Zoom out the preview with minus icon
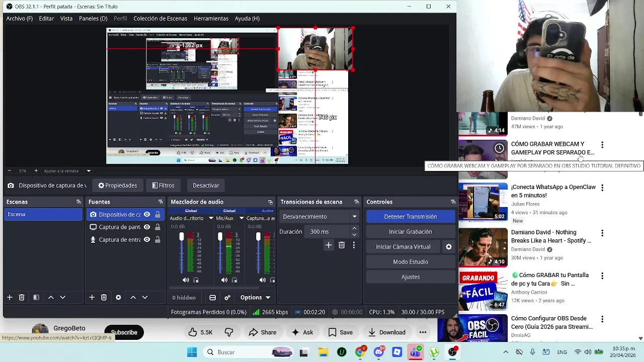Image resolution: width=644 pixels, height=362 pixels. [x=9, y=171]
